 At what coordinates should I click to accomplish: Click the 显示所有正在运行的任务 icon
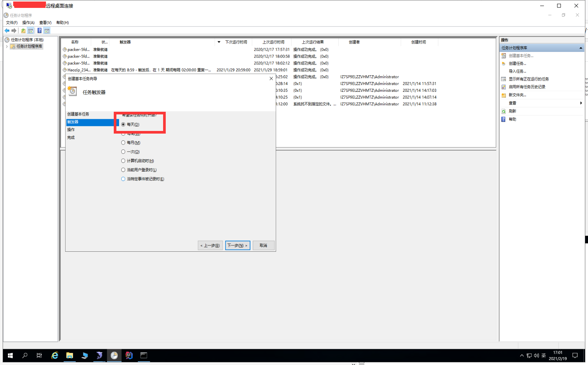[504, 79]
